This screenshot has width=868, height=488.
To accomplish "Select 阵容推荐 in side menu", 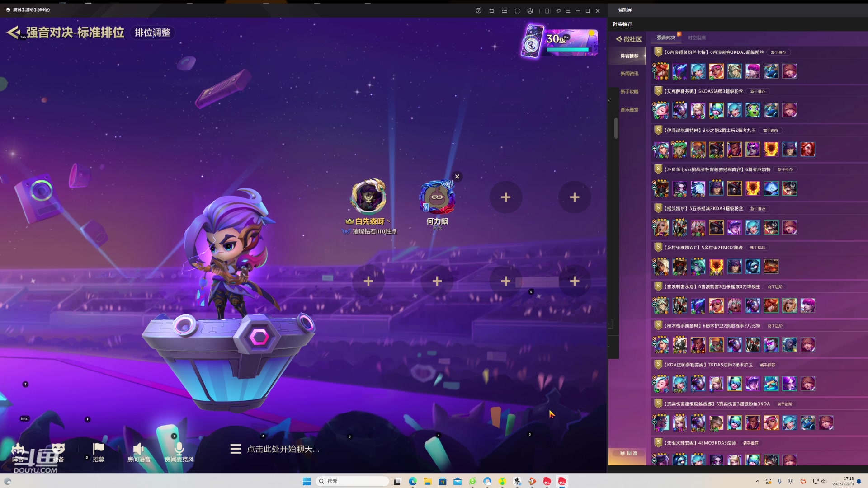I will [629, 56].
